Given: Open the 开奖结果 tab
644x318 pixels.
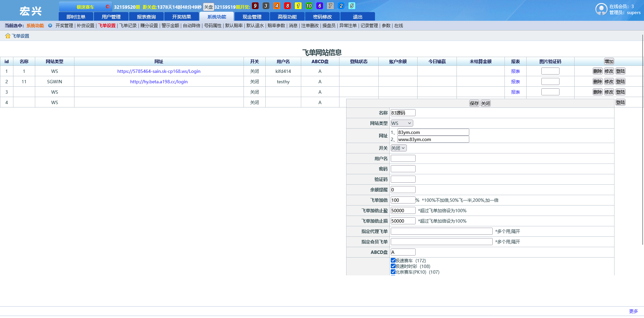Looking at the screenshot, I should point(181,17).
